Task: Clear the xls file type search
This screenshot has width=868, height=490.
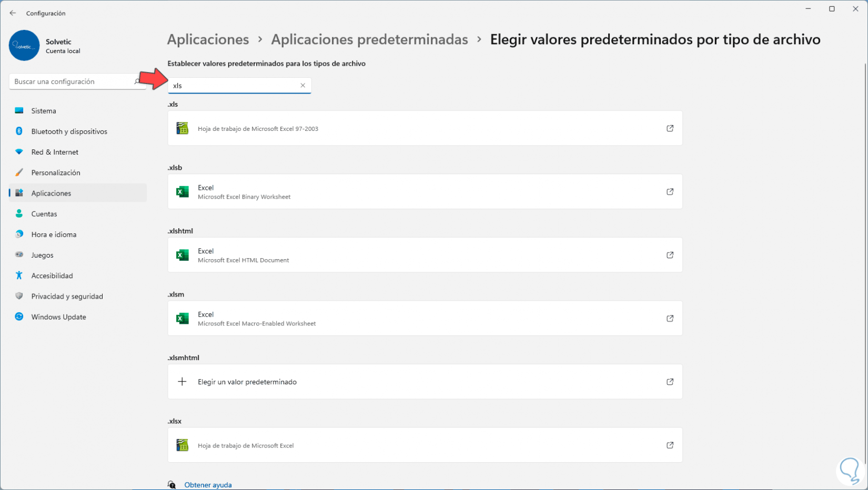Action: 302,85
